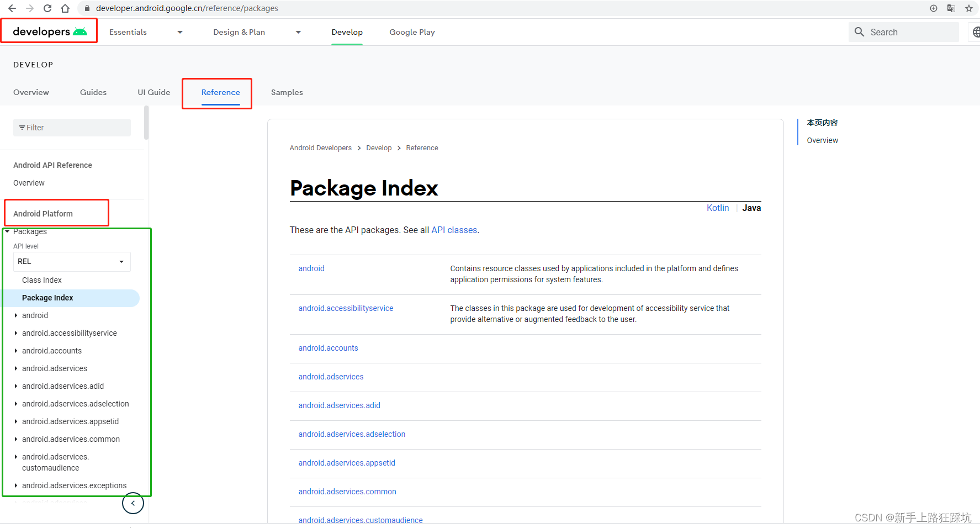Select the Develop top navigation tab
The height and width of the screenshot is (528, 980).
click(x=347, y=32)
